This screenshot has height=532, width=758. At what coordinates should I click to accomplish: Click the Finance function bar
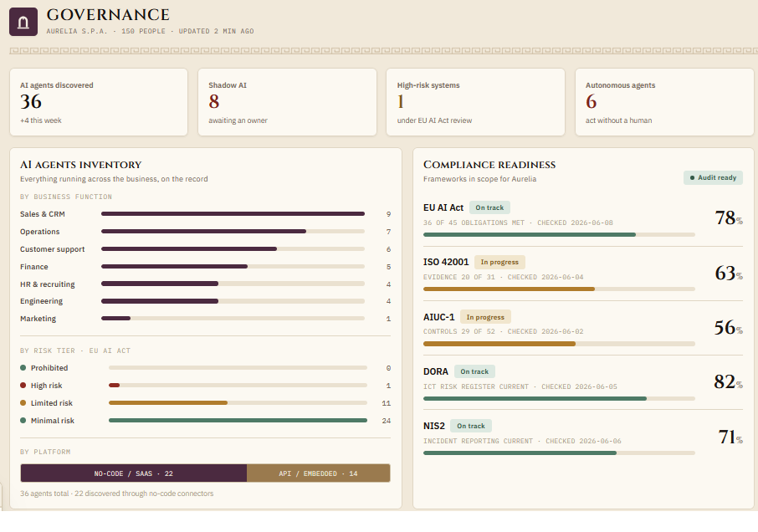[x=233, y=267]
